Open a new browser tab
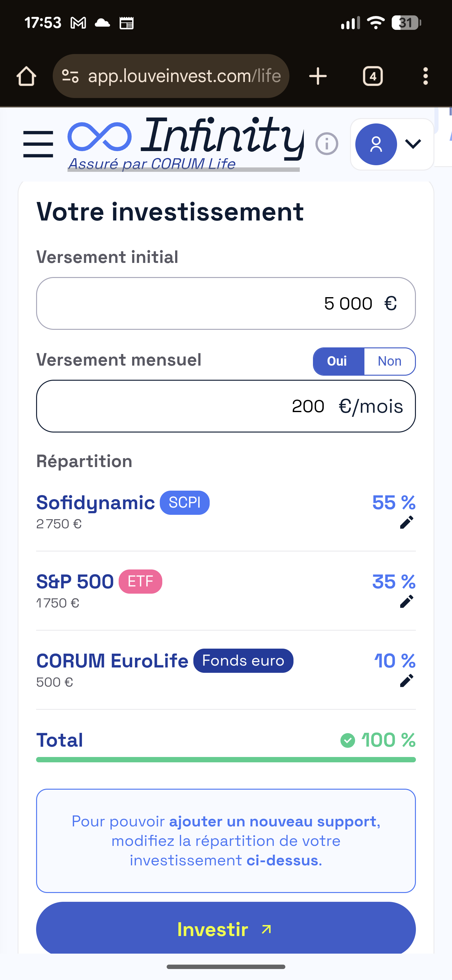452x980 pixels. (x=318, y=76)
